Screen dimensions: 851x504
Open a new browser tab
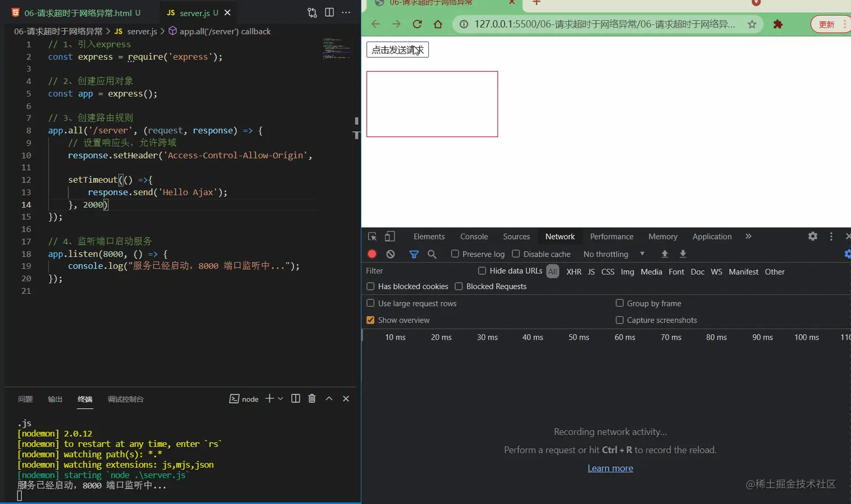coord(536,3)
